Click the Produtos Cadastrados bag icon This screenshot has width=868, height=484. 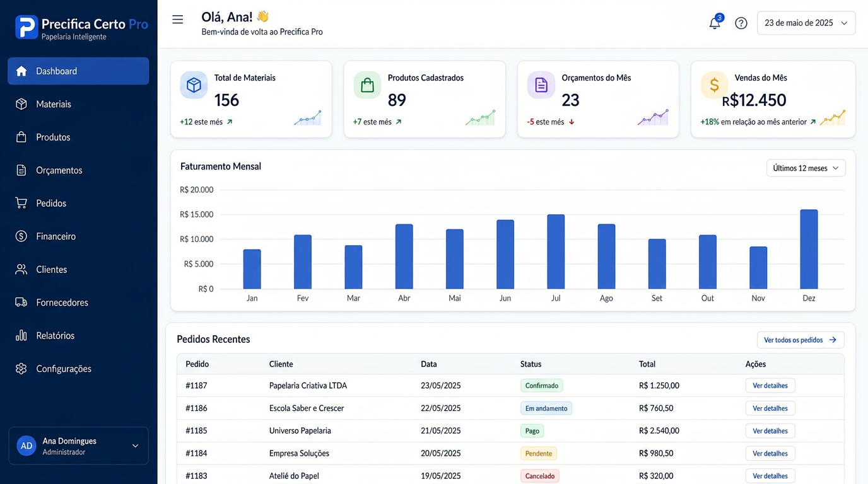(367, 85)
